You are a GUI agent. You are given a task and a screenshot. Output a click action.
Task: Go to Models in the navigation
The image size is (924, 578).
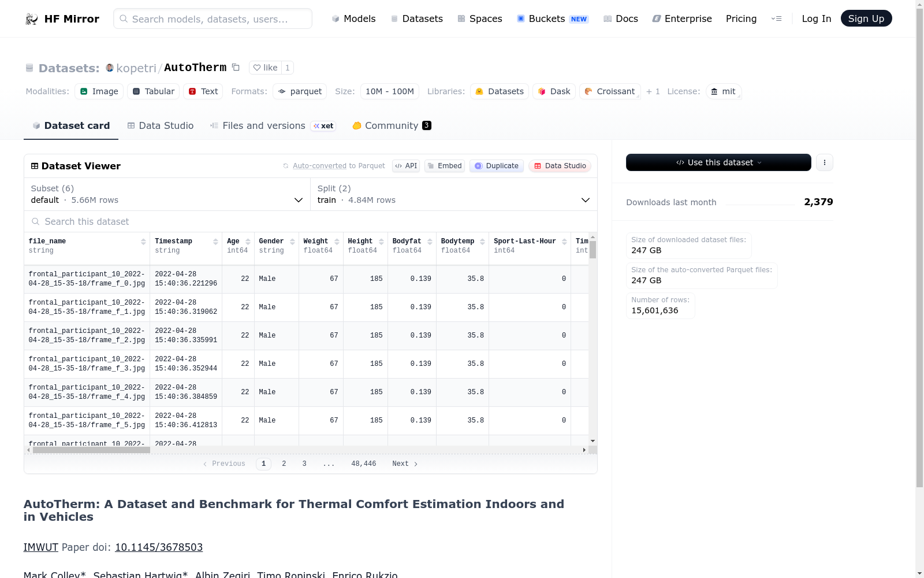(353, 18)
